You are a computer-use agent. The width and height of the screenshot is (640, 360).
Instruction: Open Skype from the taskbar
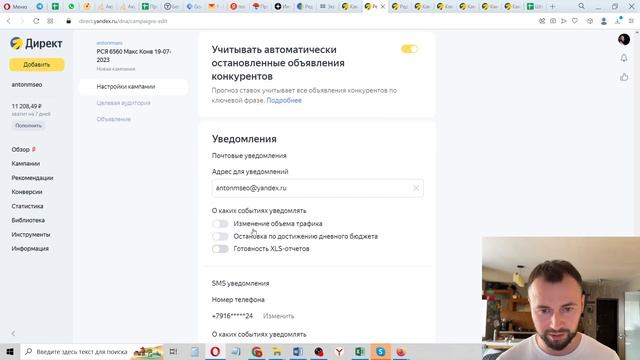point(380,351)
